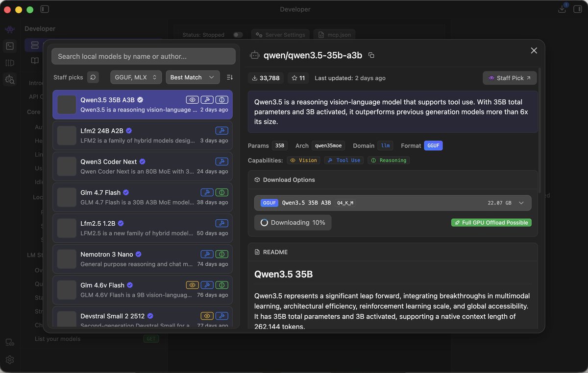The image size is (588, 373).
Task: Select the Qwen3.5 35B A3B model row
Action: click(x=143, y=105)
